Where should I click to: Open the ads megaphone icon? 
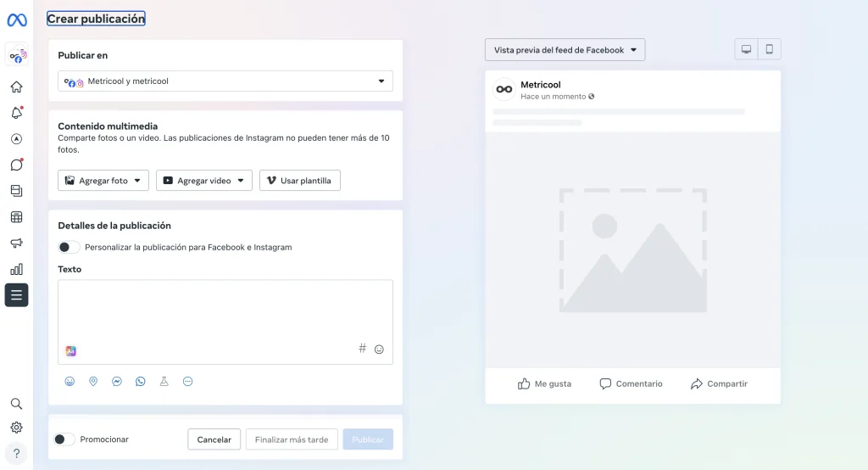pos(17,243)
